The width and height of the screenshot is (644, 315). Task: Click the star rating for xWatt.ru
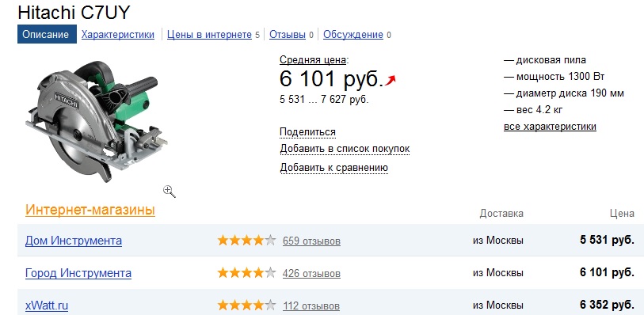pos(246,306)
